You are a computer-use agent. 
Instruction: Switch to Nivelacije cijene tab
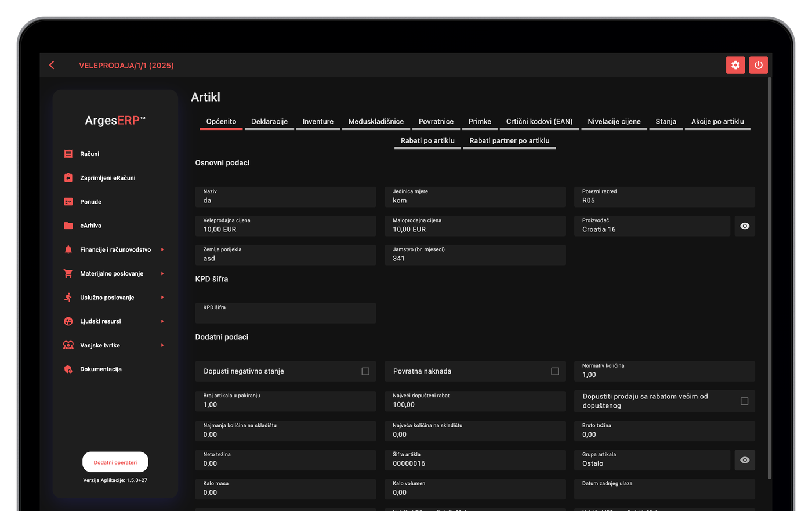[614, 121]
